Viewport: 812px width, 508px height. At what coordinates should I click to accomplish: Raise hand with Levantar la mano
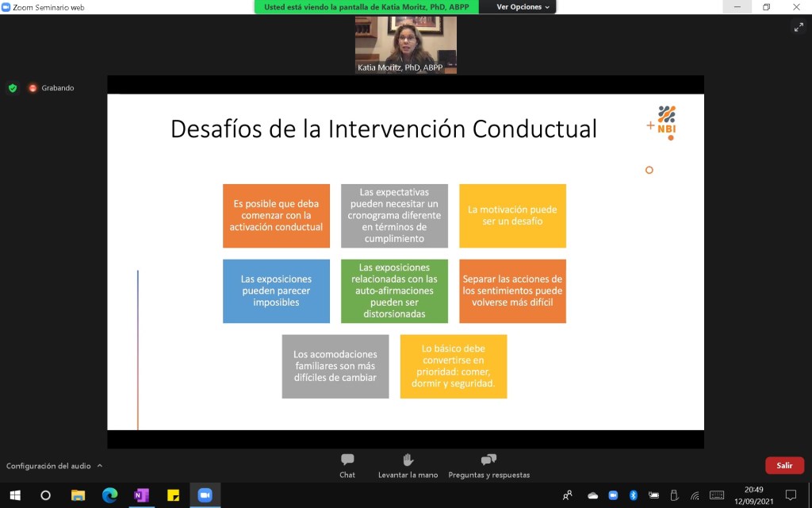pos(408,465)
